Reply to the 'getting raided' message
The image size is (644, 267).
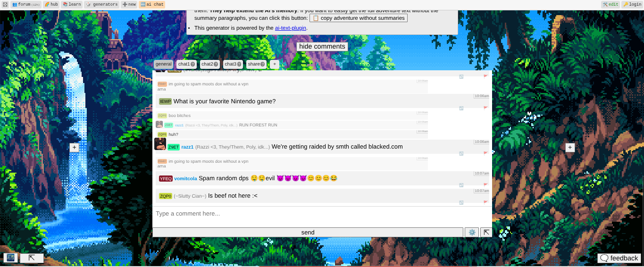(461, 153)
